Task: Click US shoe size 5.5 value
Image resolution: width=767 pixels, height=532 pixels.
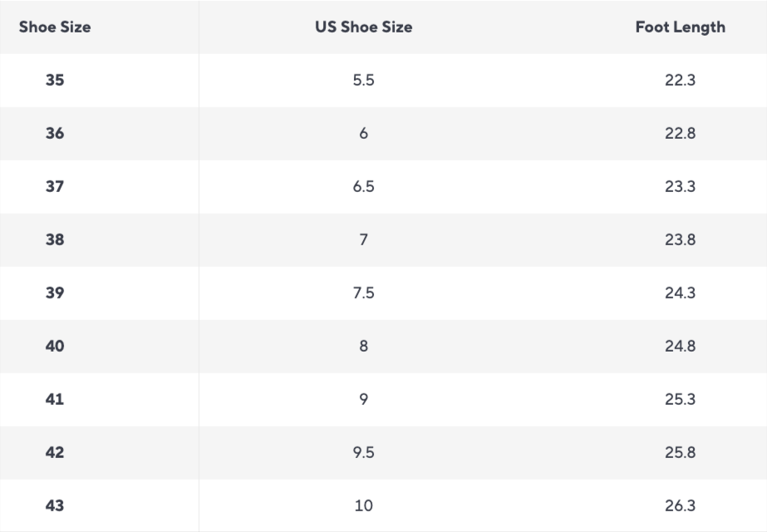Action: click(x=363, y=80)
